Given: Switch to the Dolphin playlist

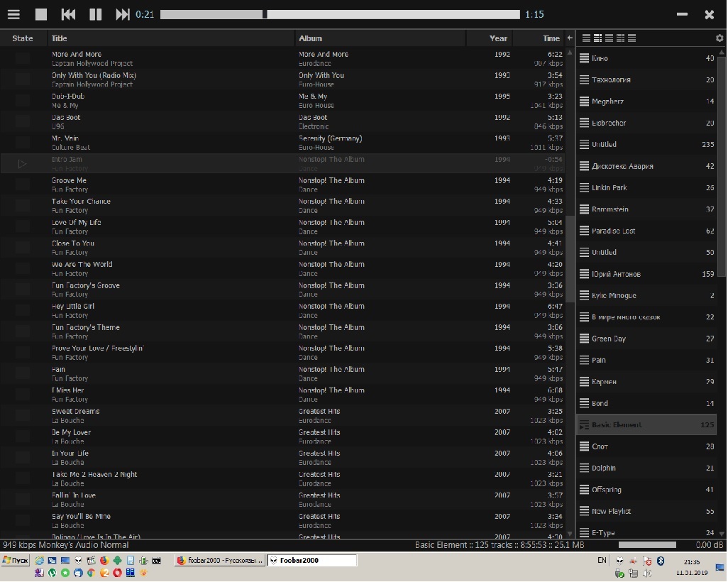Looking at the screenshot, I should (x=646, y=468).
